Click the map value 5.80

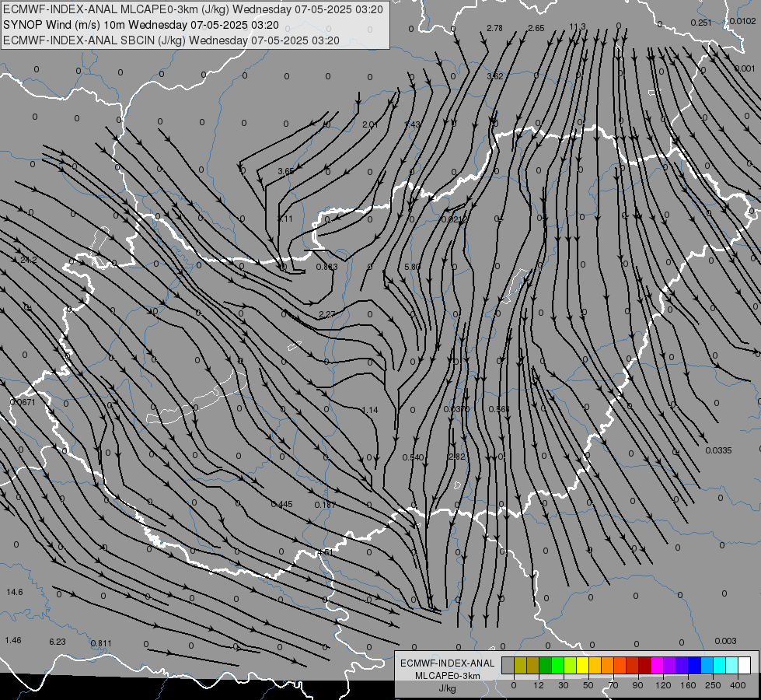click(412, 267)
